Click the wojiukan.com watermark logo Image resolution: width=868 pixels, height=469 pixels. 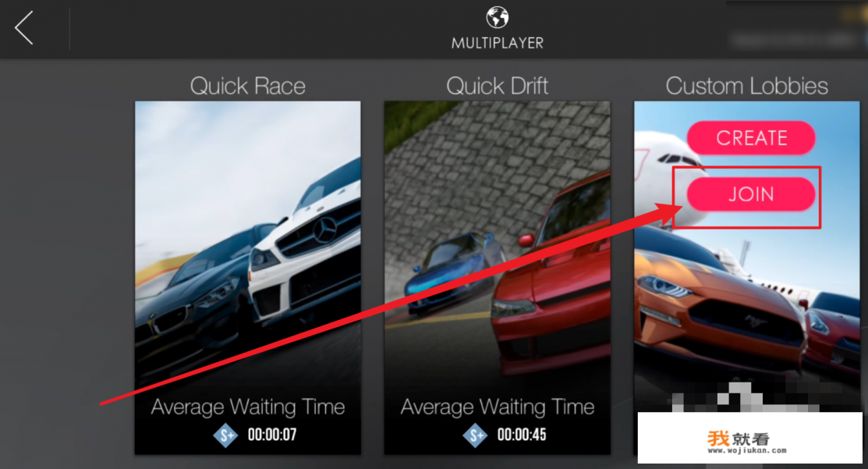(747, 442)
